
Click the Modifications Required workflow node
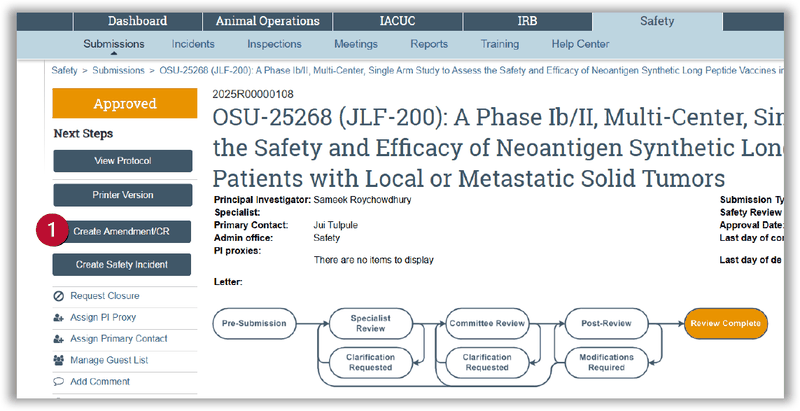pos(606,363)
